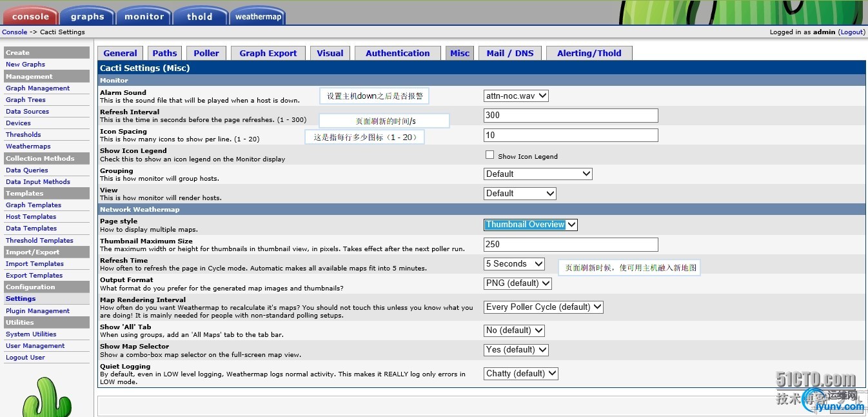The image size is (868, 417).
Task: Open the console top tab
Action: (30, 16)
